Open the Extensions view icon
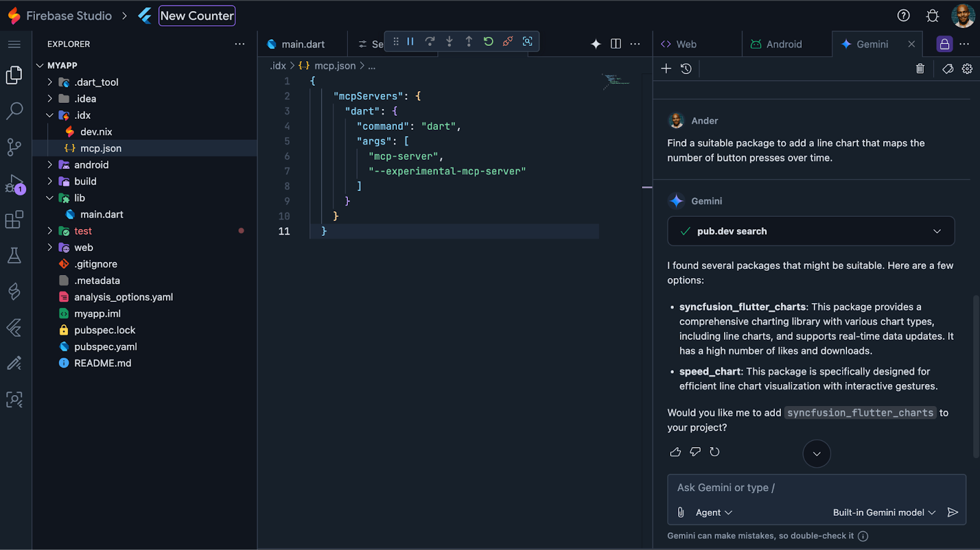980x550 pixels. pos(14,219)
